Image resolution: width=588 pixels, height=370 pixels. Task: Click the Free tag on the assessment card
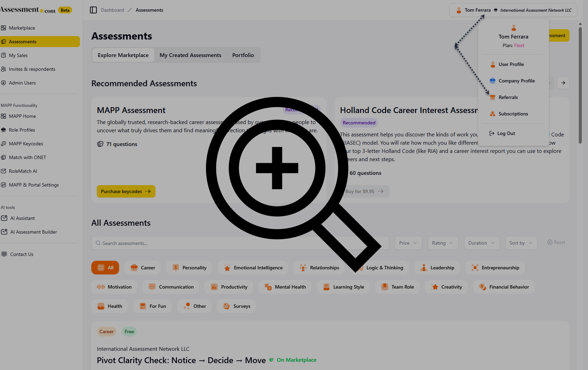point(129,332)
